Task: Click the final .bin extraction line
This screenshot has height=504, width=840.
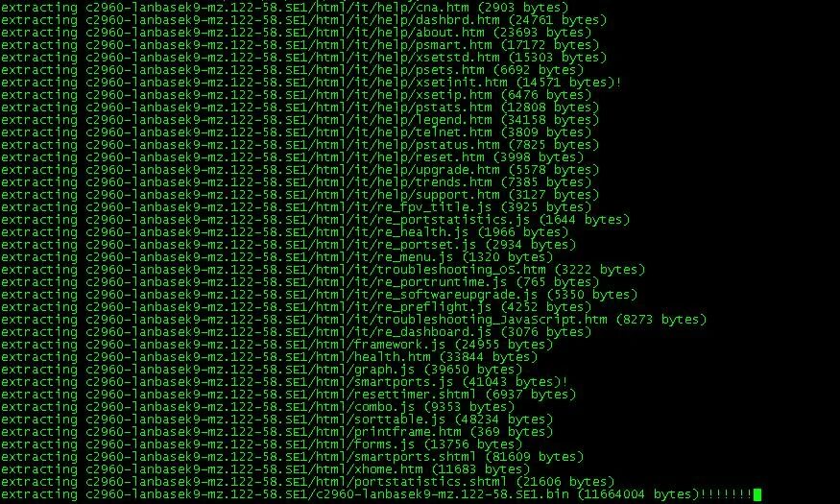Action: [376, 494]
